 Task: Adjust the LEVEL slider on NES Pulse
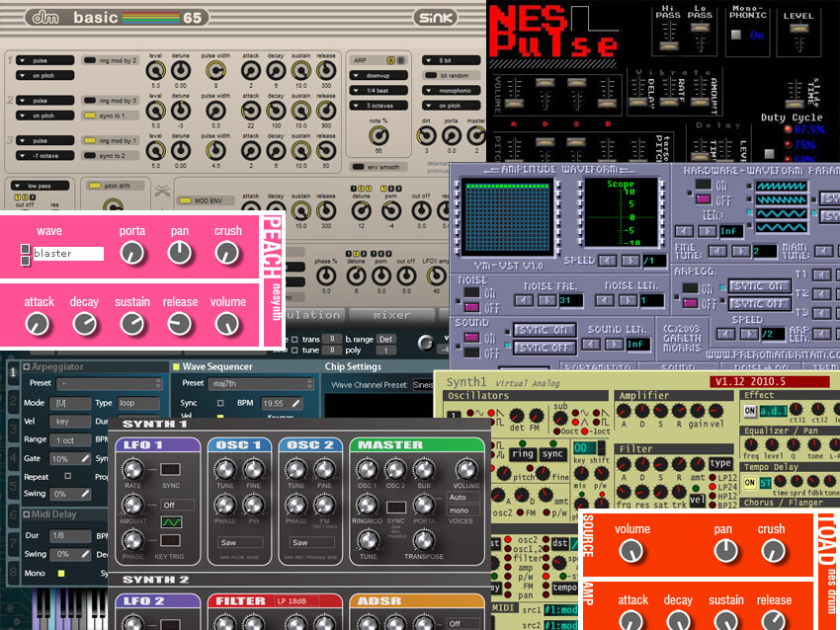(799, 29)
